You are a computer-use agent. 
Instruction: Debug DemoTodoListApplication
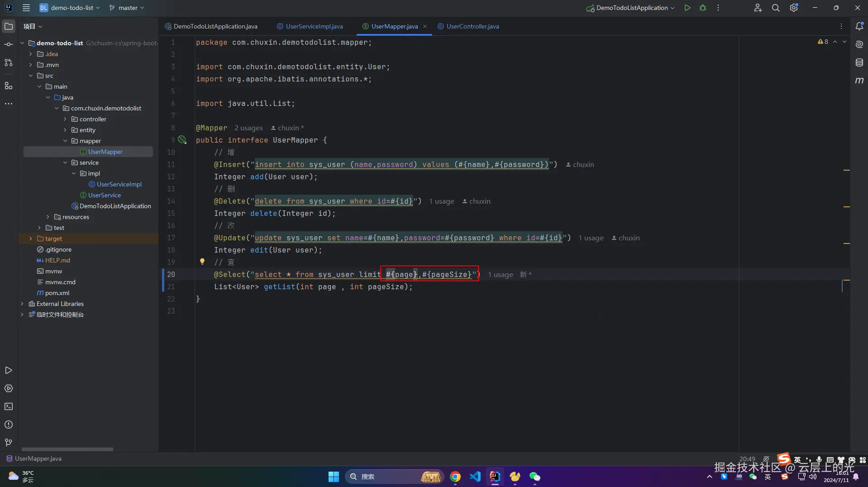[703, 8]
